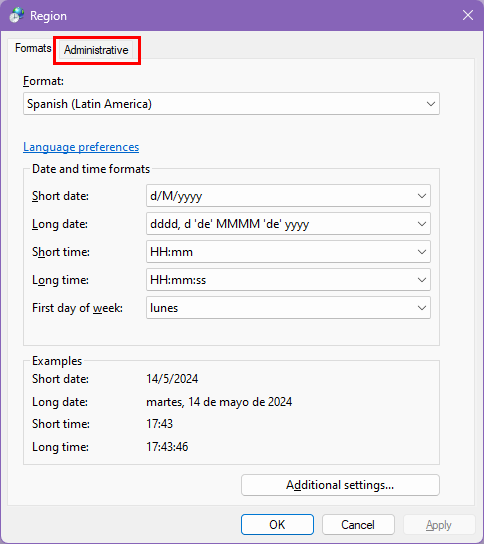Expand the First day of week dropdown
This screenshot has height=544, width=484.
click(x=288, y=308)
